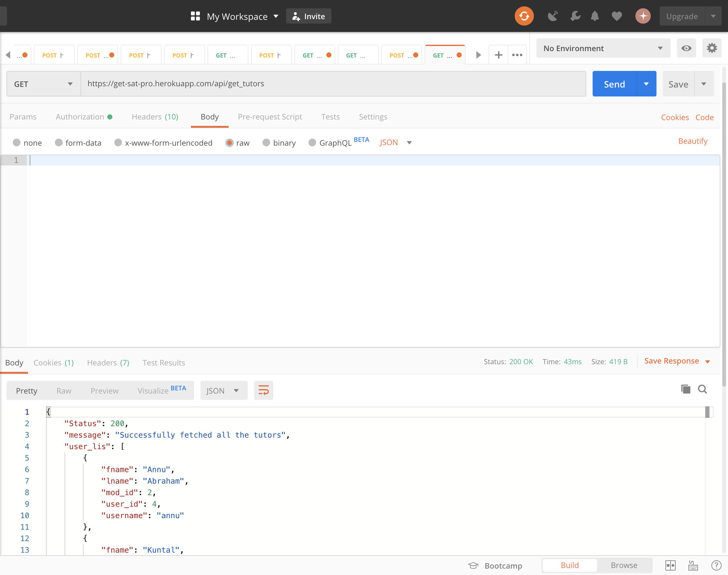
Task: Open the help question mark icon
Action: coord(716,565)
